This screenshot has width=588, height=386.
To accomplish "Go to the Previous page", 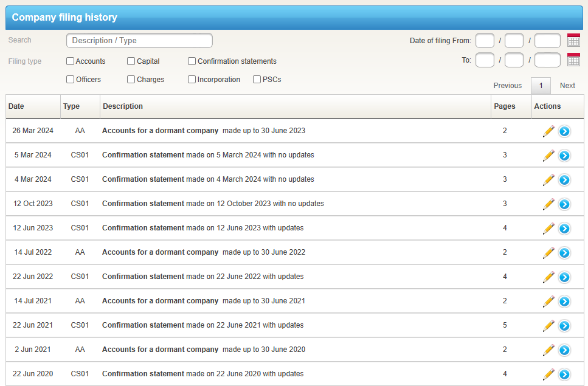I will (x=507, y=86).
